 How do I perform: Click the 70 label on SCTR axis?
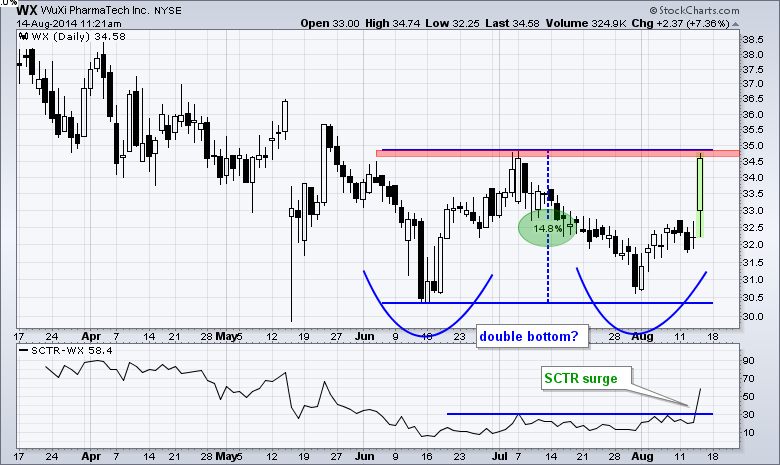(x=748, y=378)
